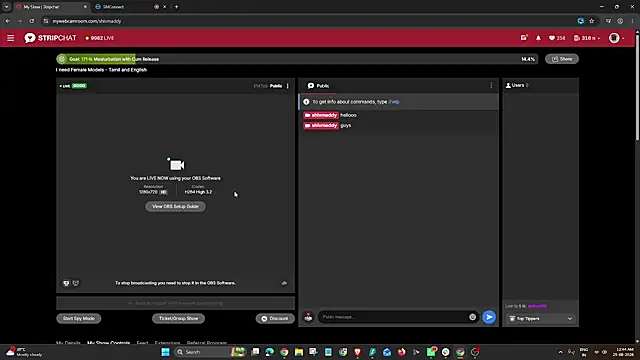Click View OBS Setup Guide button
640x360 pixels.
pyautogui.click(x=175, y=207)
